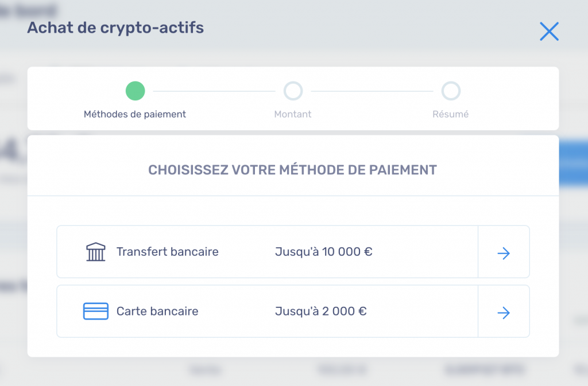Select the Montant step circle
Image resolution: width=588 pixels, height=386 pixels.
click(x=293, y=91)
